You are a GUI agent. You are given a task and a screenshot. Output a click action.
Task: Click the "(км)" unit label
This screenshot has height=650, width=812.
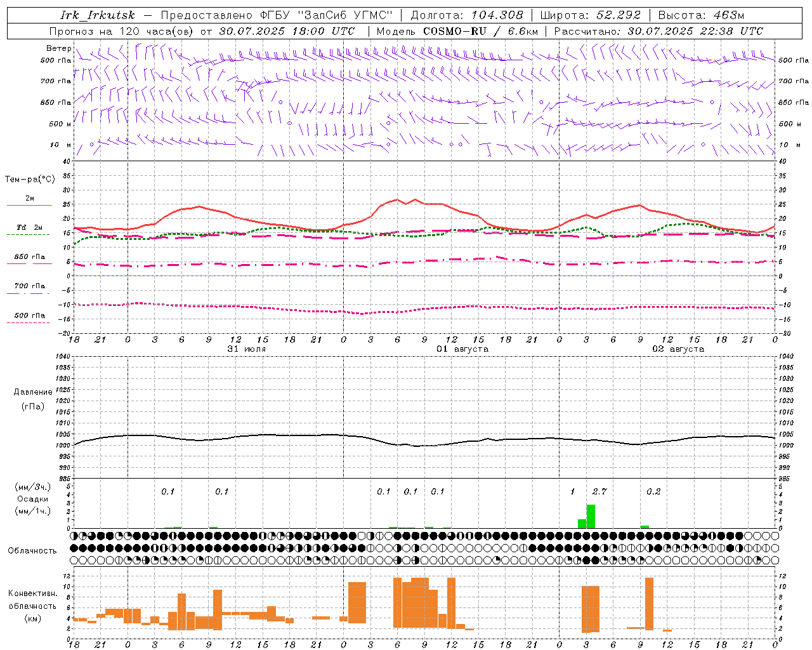[33, 618]
